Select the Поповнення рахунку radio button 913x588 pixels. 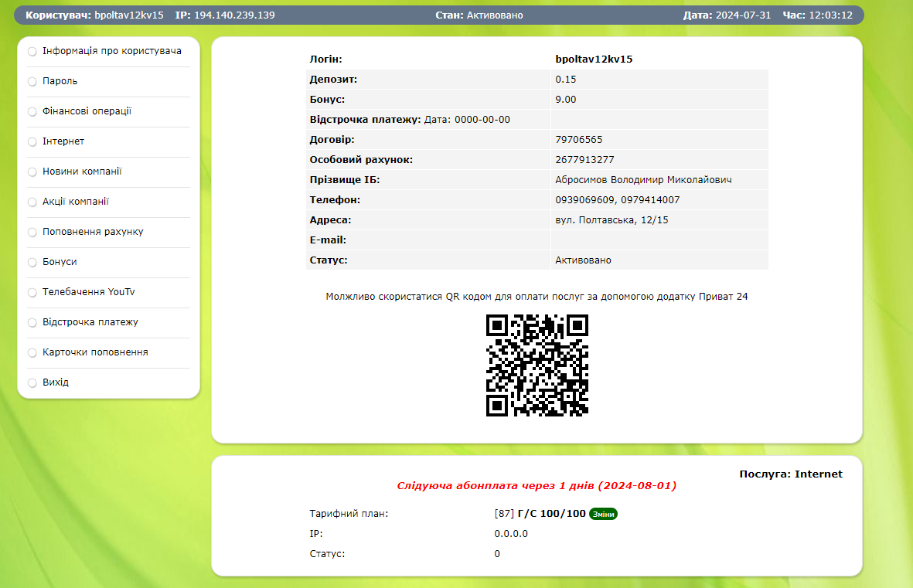point(32,233)
